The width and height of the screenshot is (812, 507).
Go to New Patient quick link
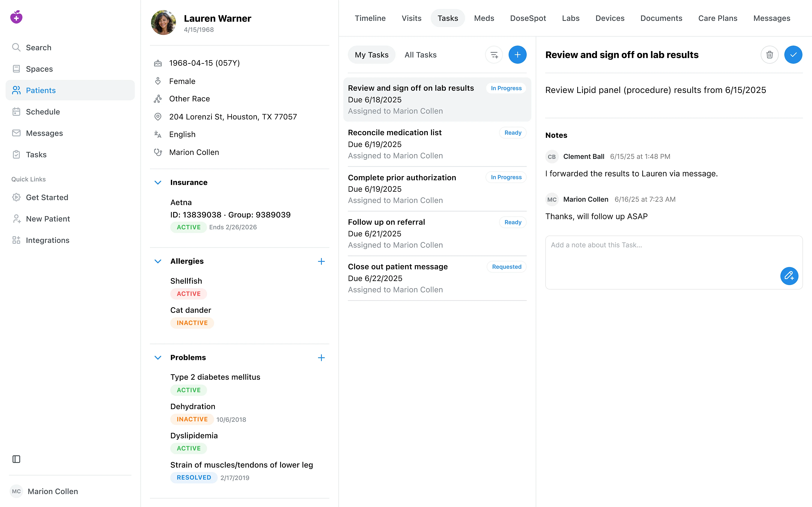(x=48, y=219)
